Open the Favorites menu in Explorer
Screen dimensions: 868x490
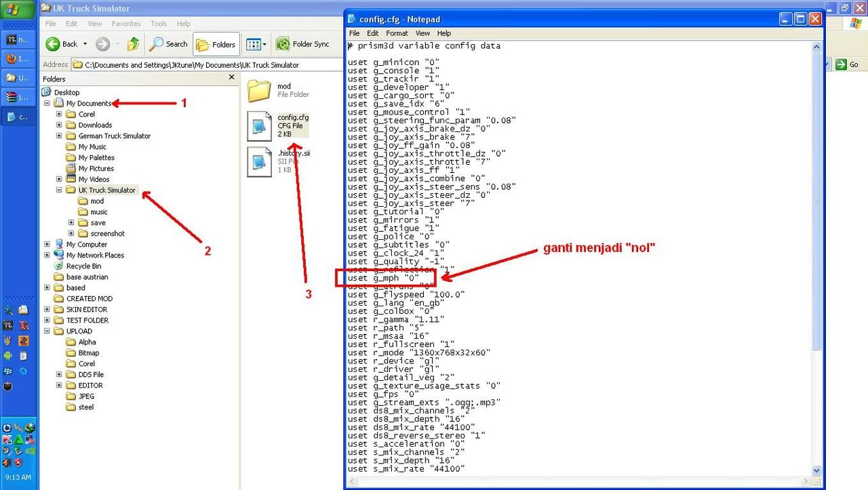pyautogui.click(x=126, y=24)
